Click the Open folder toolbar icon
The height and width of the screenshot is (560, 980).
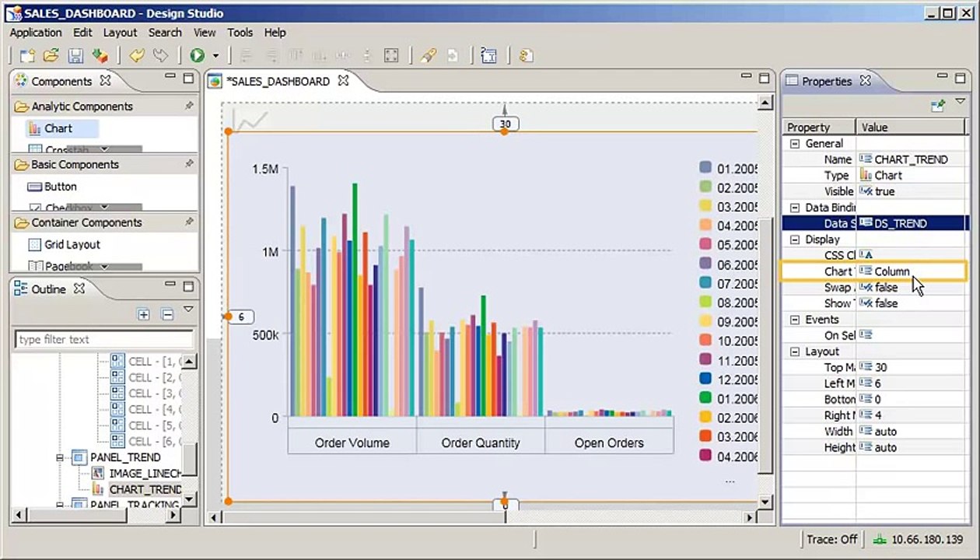pyautogui.click(x=51, y=55)
